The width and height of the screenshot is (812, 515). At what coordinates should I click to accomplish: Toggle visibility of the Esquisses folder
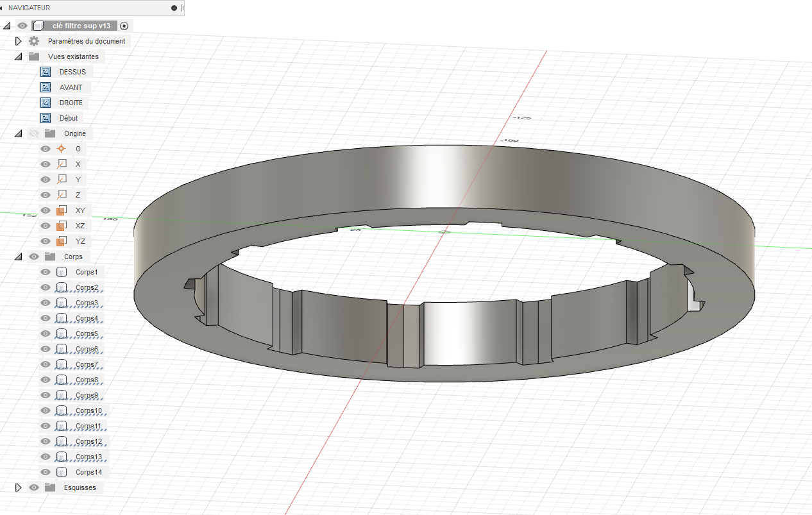click(x=34, y=487)
